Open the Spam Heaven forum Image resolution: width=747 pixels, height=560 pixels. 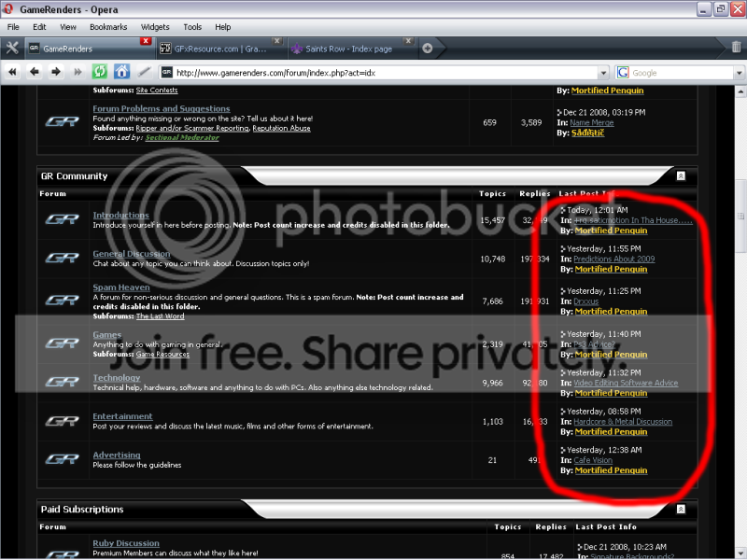coord(121,287)
